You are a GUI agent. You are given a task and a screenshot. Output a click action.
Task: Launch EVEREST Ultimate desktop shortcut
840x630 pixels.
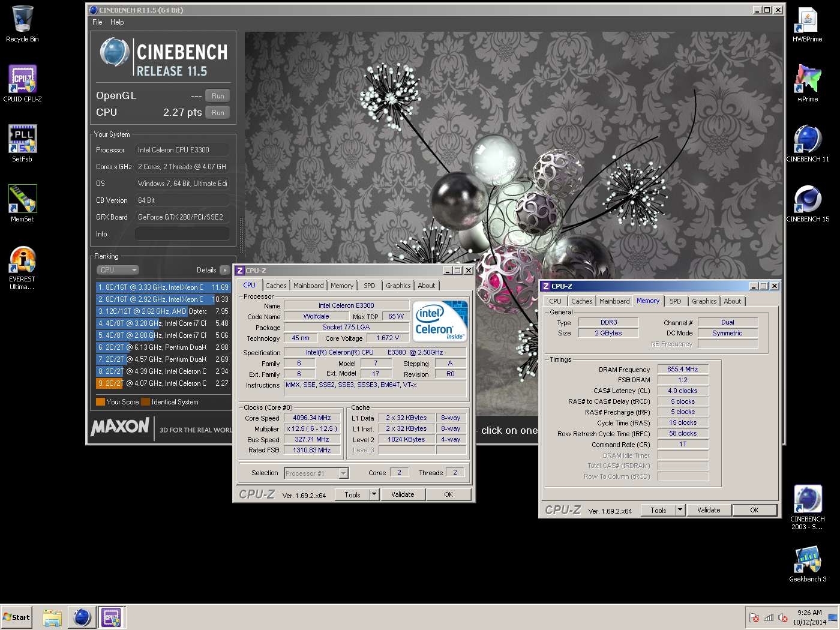point(22,268)
